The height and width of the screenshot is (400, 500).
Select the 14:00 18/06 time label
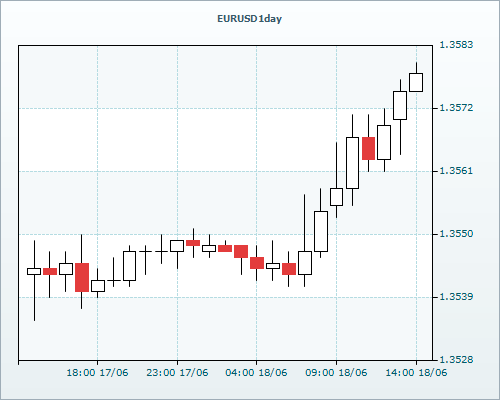coord(416,373)
